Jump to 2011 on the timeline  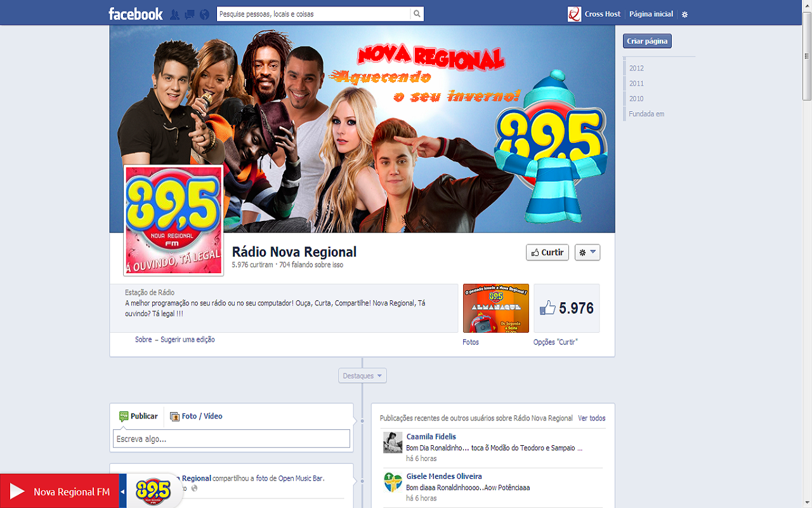point(636,83)
